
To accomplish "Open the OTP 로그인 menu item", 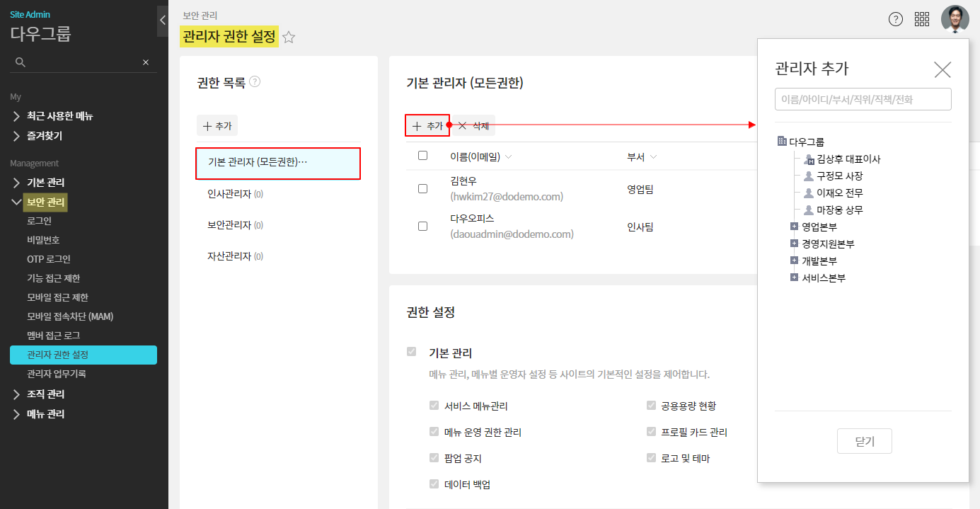I will (x=49, y=259).
